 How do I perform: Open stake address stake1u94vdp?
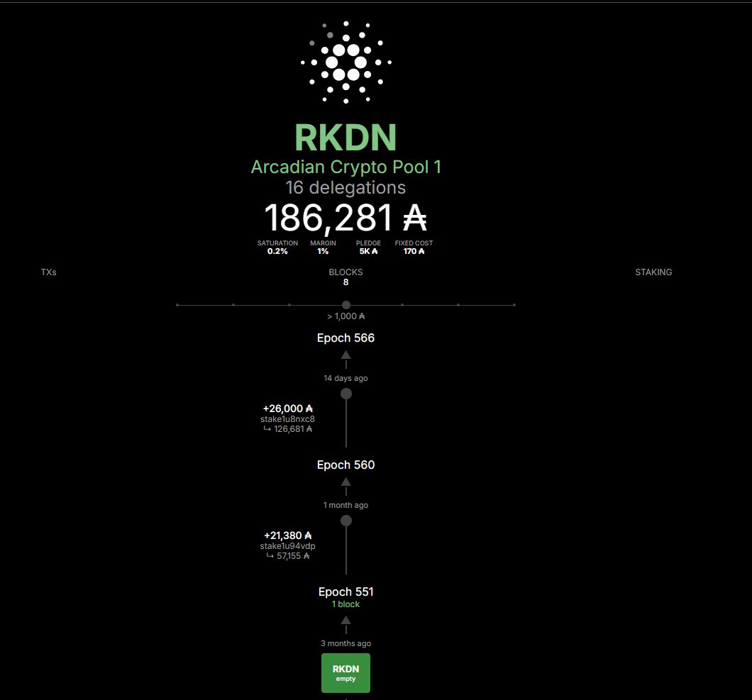tap(288, 546)
